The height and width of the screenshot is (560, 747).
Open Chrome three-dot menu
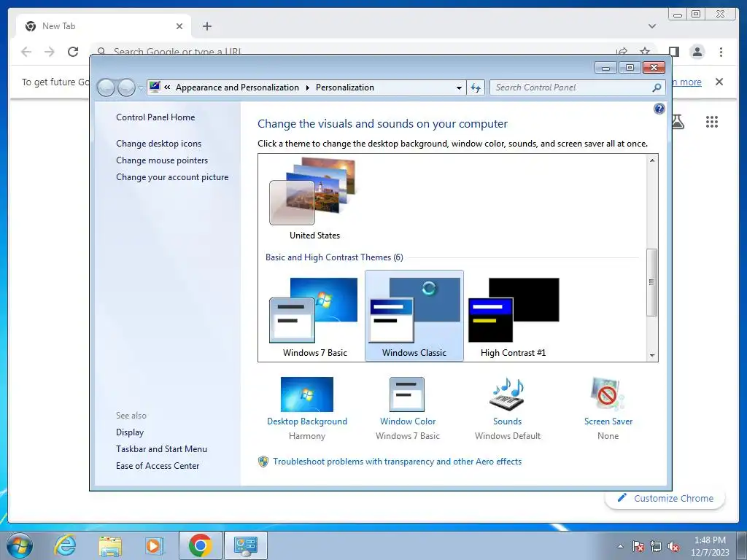[721, 52]
